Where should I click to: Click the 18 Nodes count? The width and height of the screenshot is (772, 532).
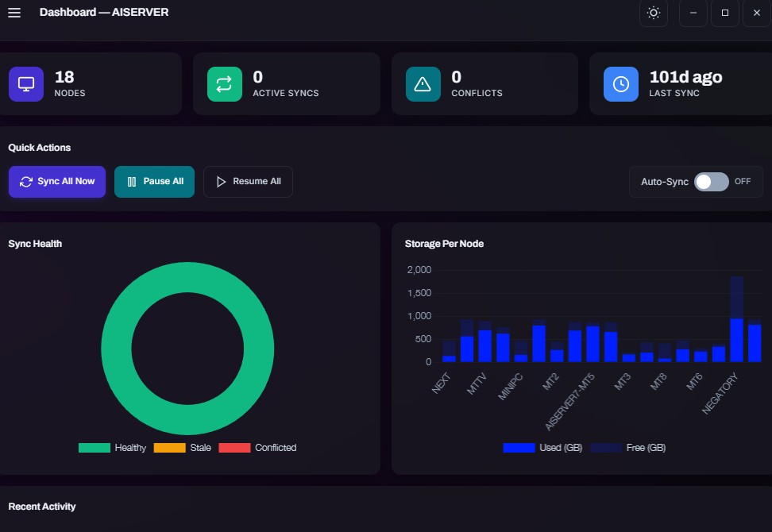pyautogui.click(x=64, y=77)
